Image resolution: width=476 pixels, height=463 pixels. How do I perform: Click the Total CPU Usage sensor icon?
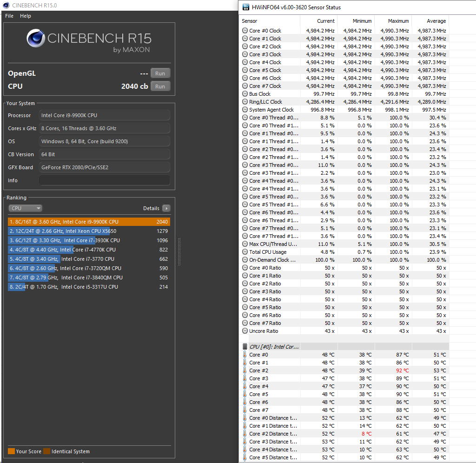pos(245,252)
